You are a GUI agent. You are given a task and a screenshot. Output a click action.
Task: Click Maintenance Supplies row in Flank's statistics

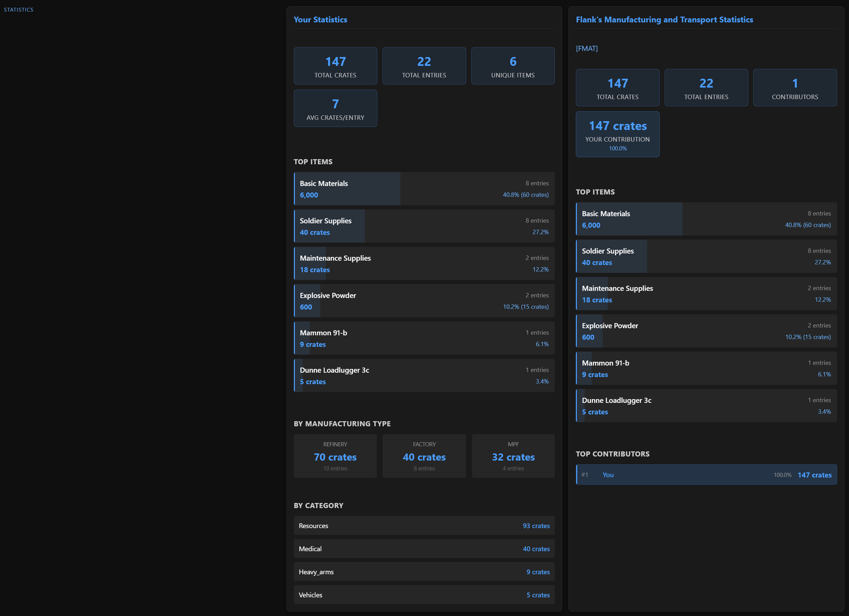pos(706,294)
